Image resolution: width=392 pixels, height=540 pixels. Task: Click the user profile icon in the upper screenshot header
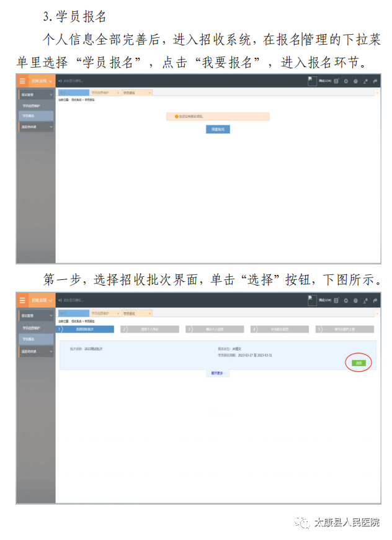coord(365,81)
